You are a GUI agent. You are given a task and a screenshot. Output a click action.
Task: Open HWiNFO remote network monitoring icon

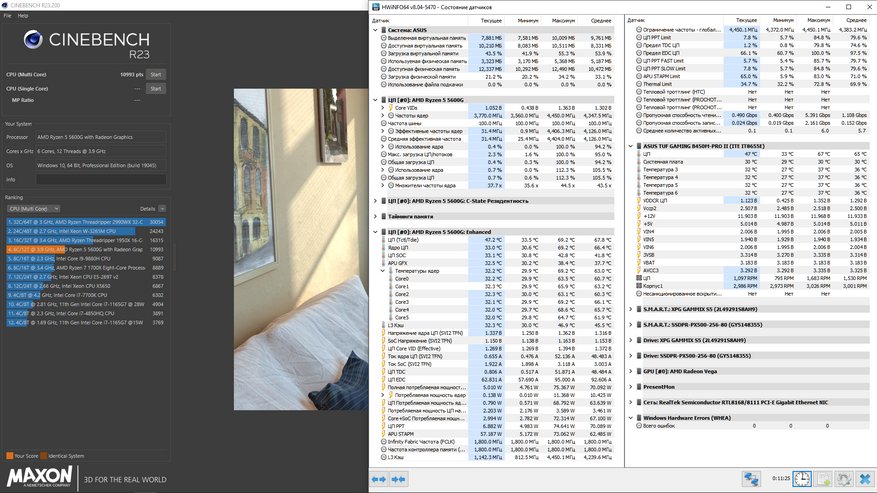pos(751,479)
